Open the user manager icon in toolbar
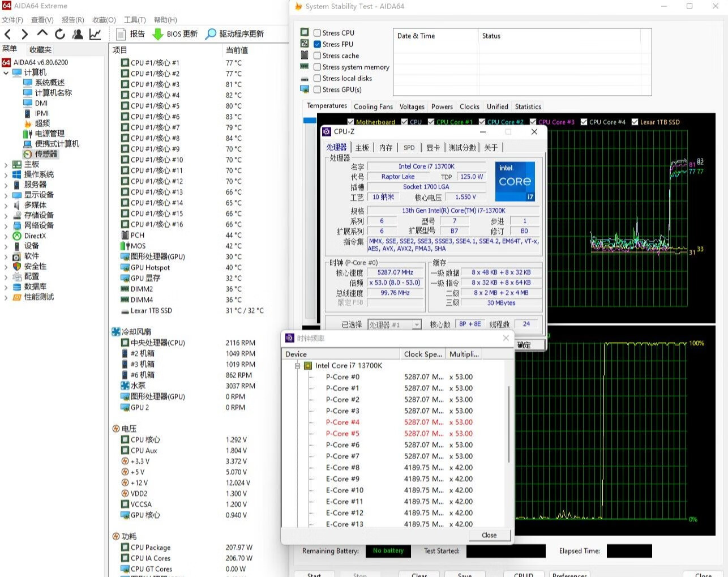This screenshot has width=728, height=577. [78, 34]
